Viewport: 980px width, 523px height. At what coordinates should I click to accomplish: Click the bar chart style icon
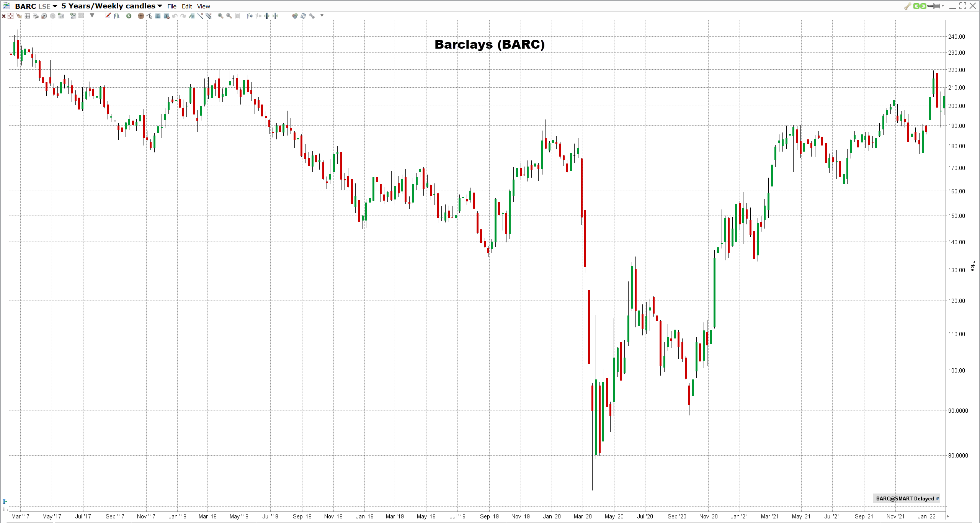(x=117, y=16)
